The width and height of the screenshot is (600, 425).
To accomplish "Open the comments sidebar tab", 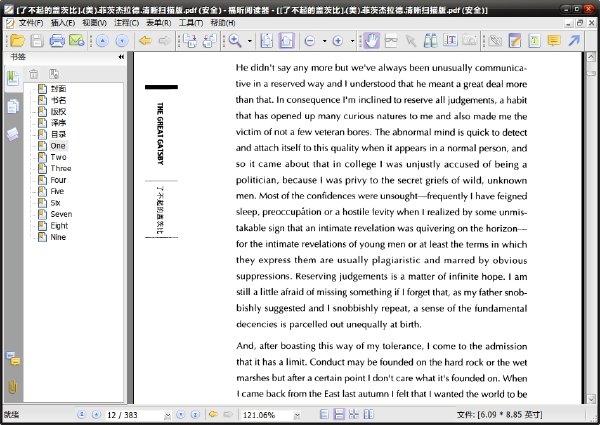I will tap(13, 359).
